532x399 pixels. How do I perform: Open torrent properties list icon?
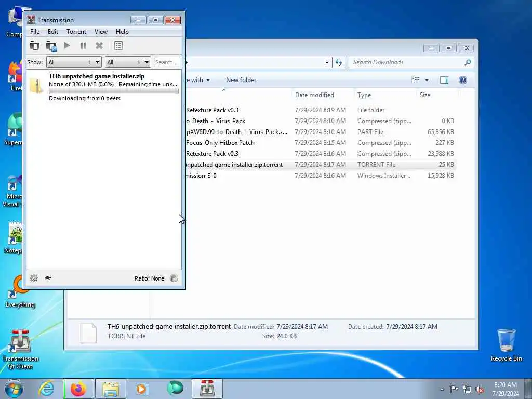118,46
